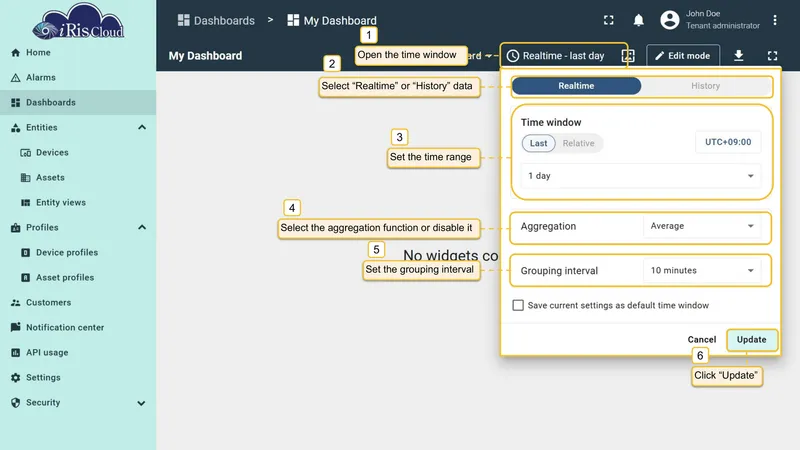
Task: Click the iRisCloud logo
Action: pos(78,21)
